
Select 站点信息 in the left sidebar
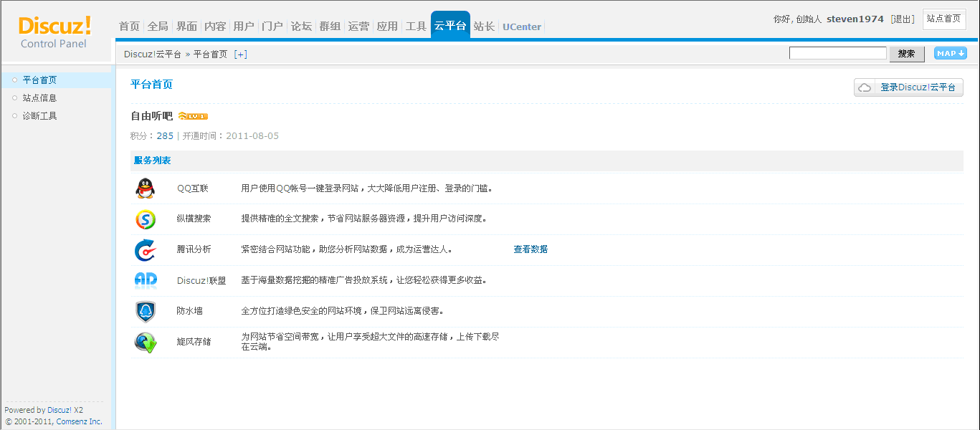pos(39,98)
